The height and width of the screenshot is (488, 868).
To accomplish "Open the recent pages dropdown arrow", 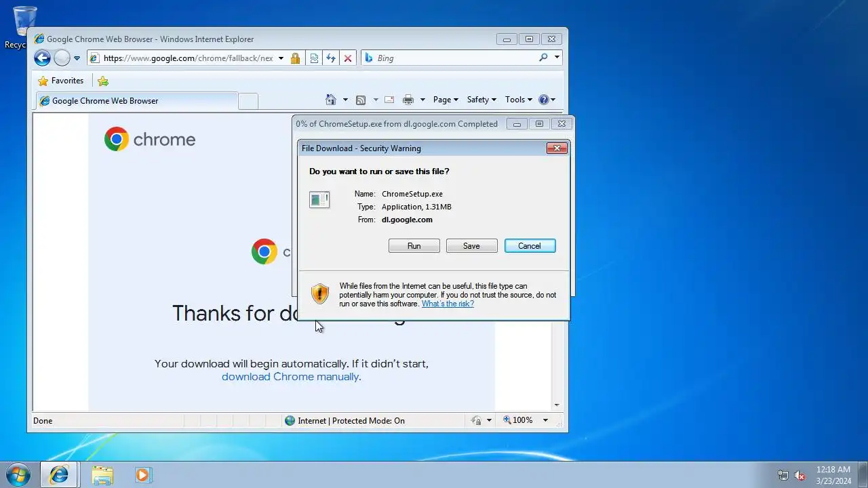I will tap(77, 58).
